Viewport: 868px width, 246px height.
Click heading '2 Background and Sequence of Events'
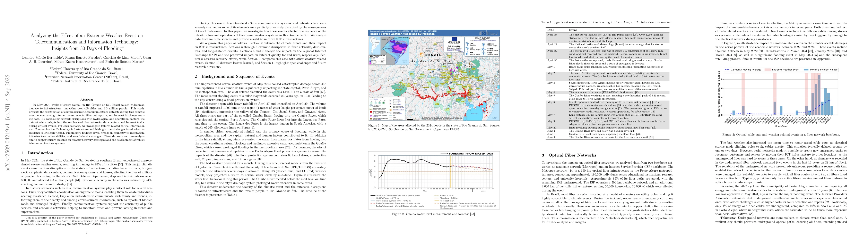[x=235, y=77]
